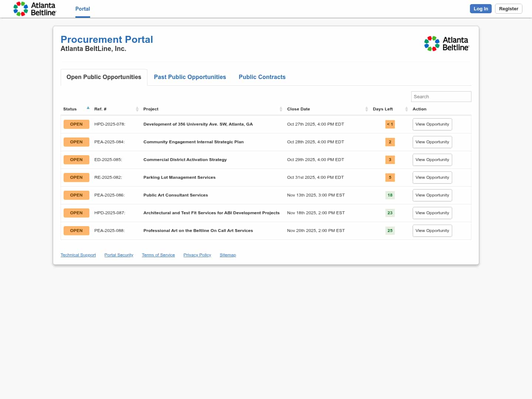Click OPEN status badge for HPD-2025-078
This screenshot has width=532, height=399.
coord(76,124)
